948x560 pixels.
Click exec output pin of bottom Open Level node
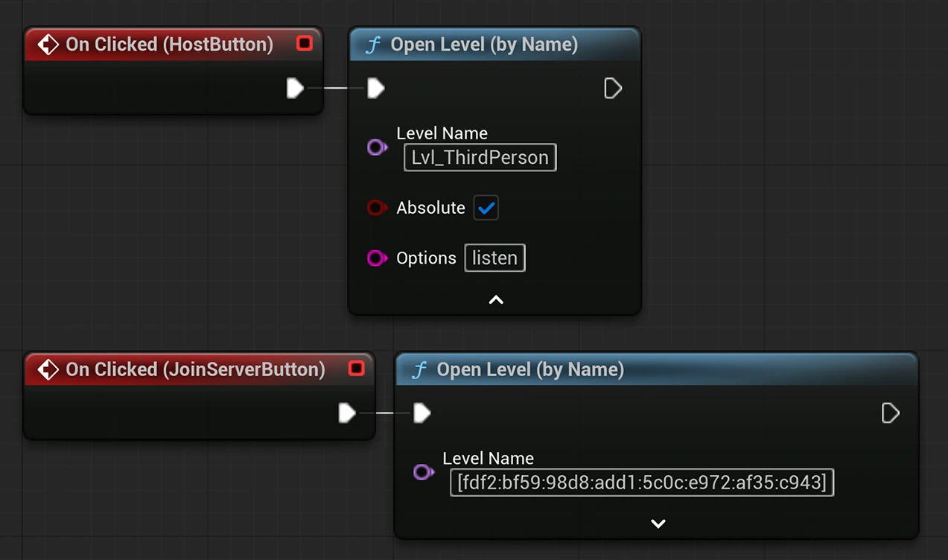pos(891,413)
